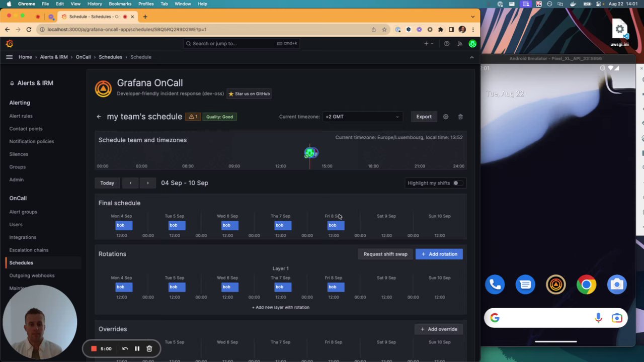Image resolution: width=644 pixels, height=362 pixels.
Task: Tap the Google Lens icon in the emulator
Action: [x=617, y=318]
